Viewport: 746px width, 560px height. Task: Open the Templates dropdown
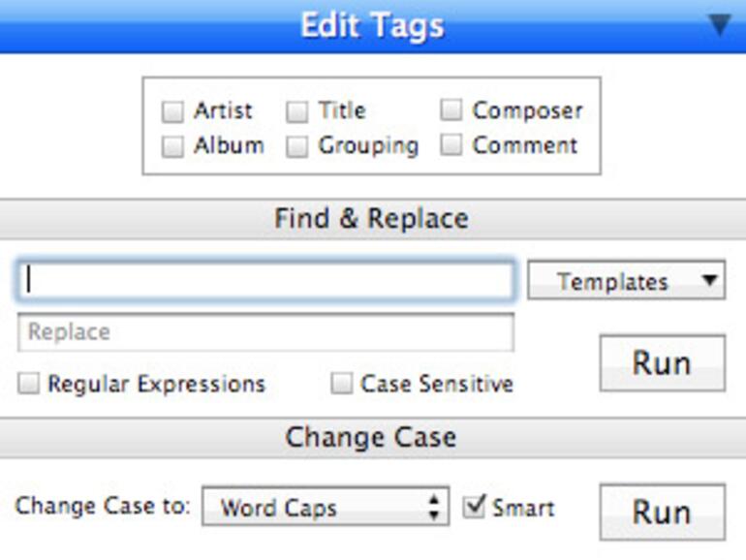tap(626, 282)
